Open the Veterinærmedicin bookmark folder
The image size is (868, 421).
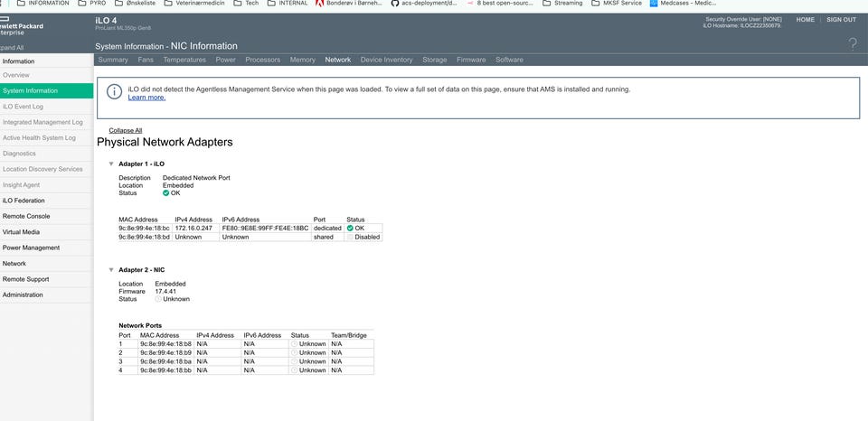tap(195, 4)
